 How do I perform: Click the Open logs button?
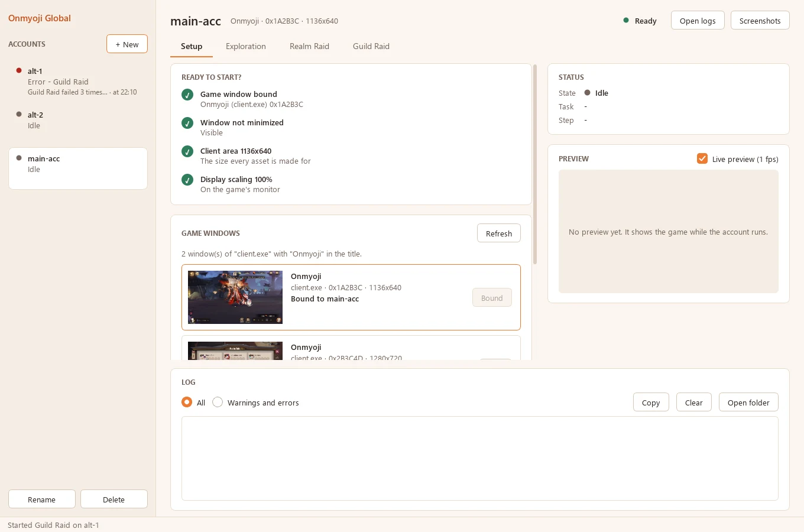[698, 20]
